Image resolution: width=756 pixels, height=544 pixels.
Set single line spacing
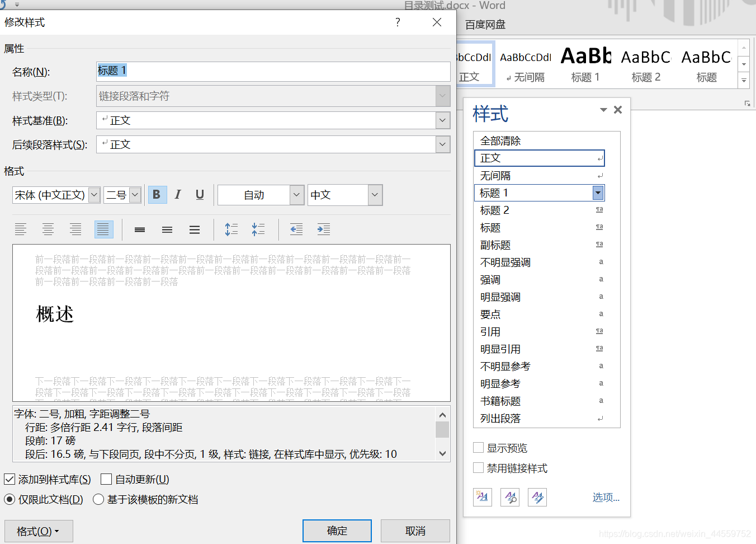pos(140,229)
